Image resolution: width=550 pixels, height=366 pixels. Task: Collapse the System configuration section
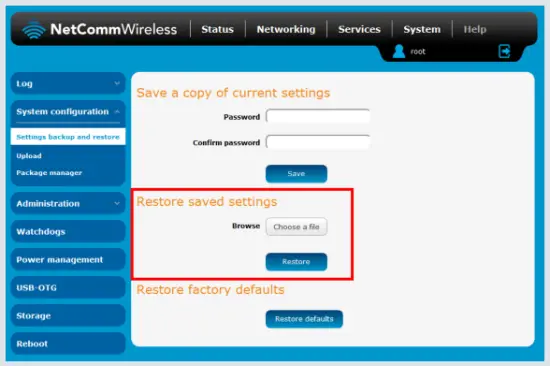68,112
